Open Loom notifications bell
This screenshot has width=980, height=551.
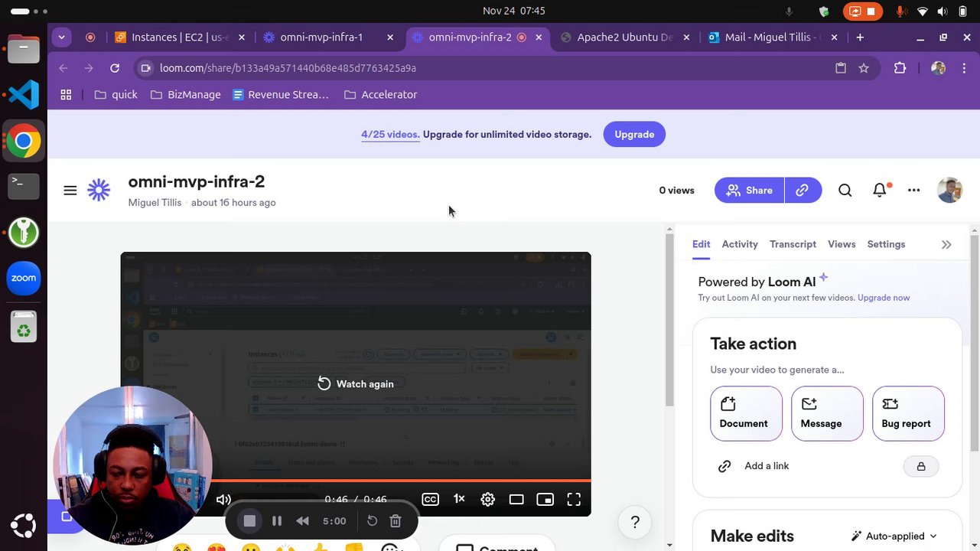point(881,191)
